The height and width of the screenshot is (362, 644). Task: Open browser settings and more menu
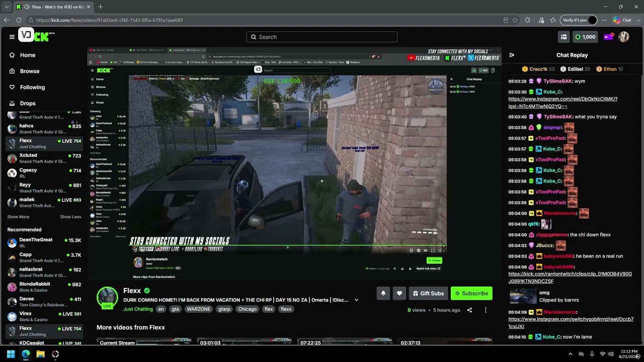(604, 20)
